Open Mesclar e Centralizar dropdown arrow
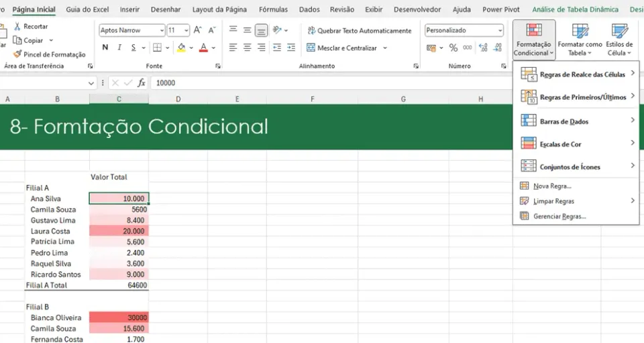Image resolution: width=644 pixels, height=343 pixels. [385, 48]
